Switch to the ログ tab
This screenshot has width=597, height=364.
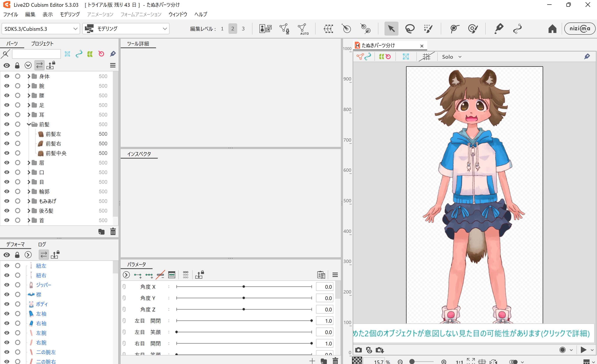[42, 244]
